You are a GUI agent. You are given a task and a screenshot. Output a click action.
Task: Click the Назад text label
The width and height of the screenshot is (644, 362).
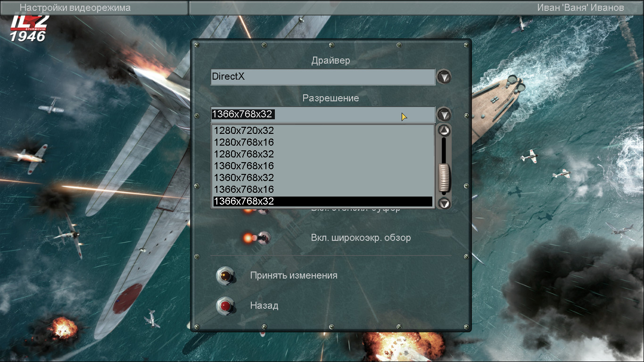click(x=264, y=305)
